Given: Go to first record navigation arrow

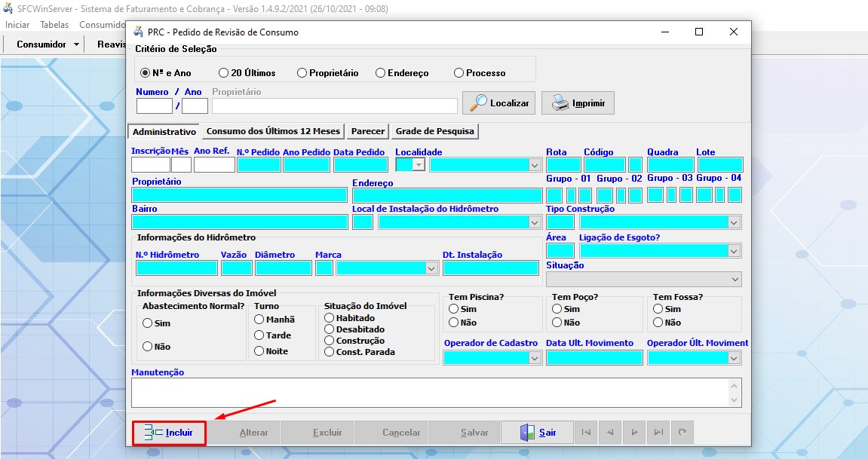Looking at the screenshot, I should coord(586,433).
